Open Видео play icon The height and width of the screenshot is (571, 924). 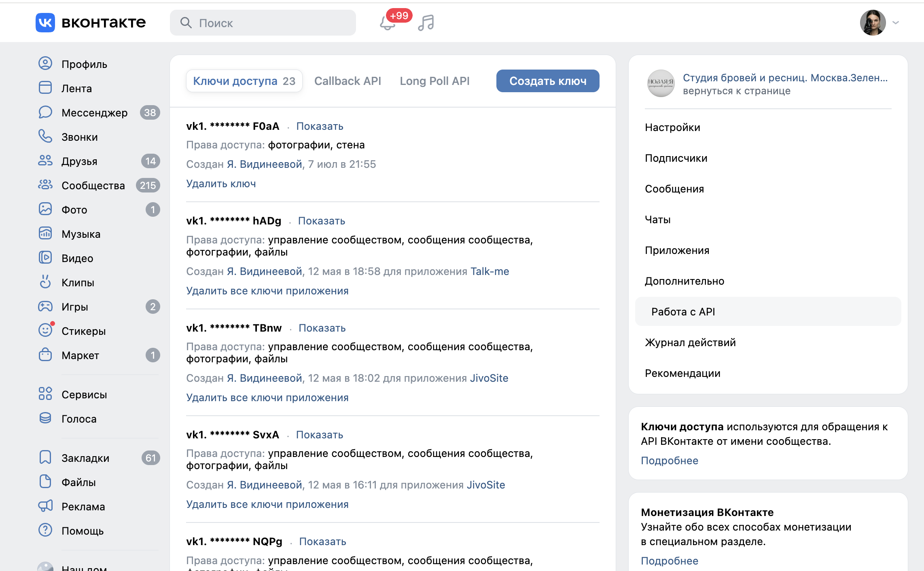[x=45, y=258]
